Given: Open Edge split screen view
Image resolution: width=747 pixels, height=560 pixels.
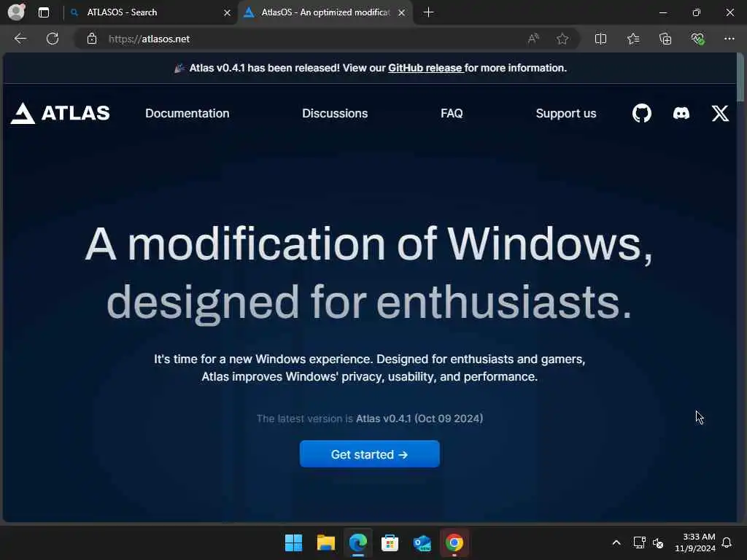Looking at the screenshot, I should point(600,39).
